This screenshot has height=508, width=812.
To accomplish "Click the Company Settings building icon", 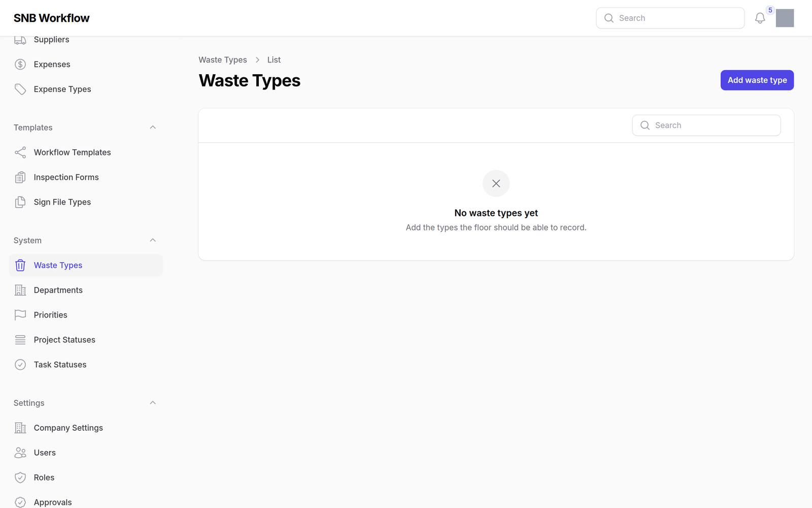I will (x=20, y=428).
